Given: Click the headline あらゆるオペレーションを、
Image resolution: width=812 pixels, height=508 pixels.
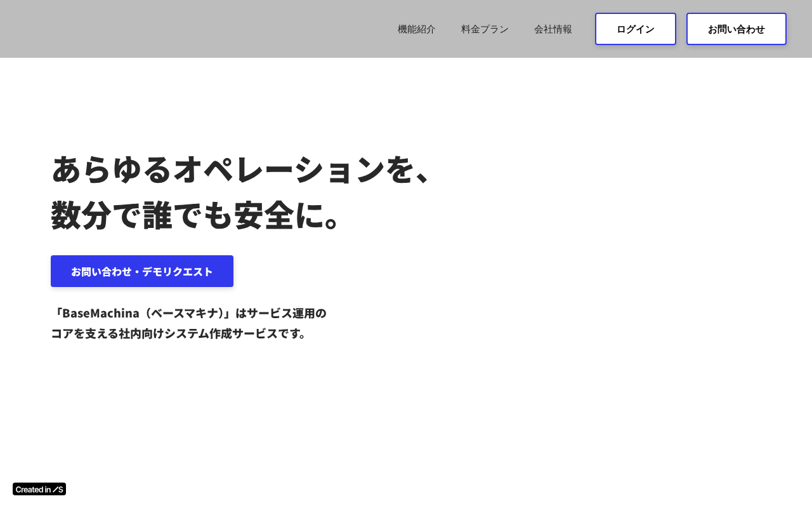Looking at the screenshot, I should [x=242, y=169].
